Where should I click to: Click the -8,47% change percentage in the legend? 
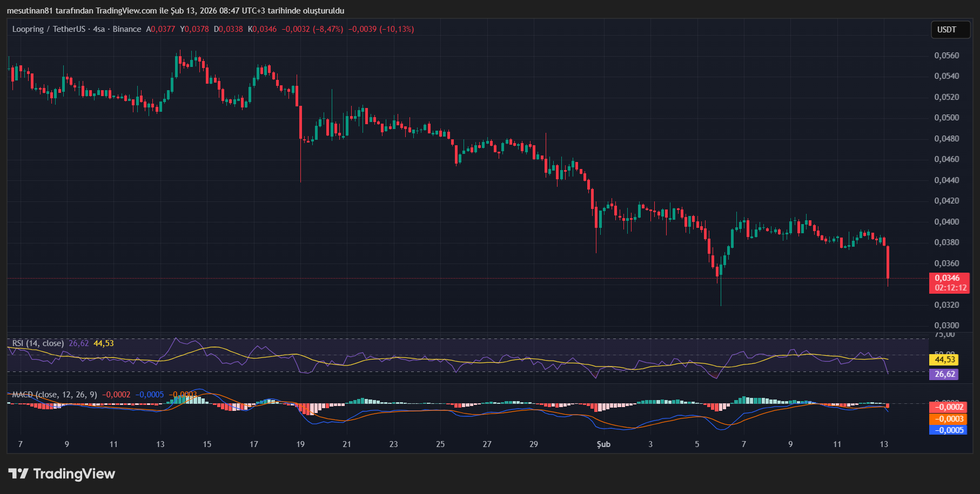(x=328, y=29)
